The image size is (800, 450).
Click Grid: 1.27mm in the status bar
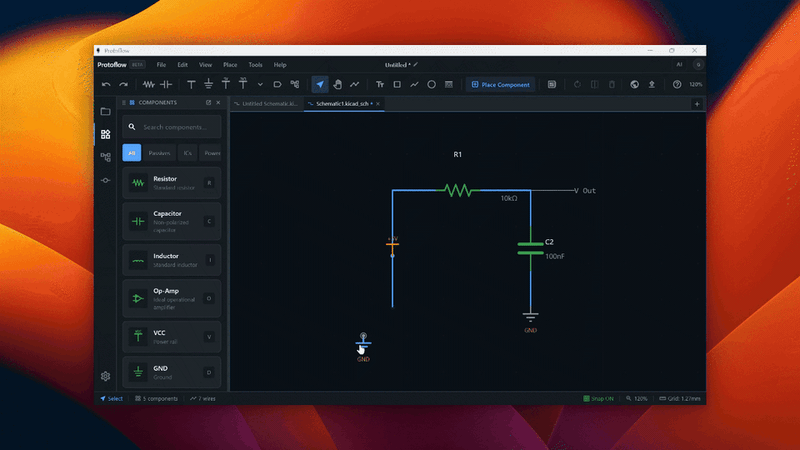coord(680,398)
